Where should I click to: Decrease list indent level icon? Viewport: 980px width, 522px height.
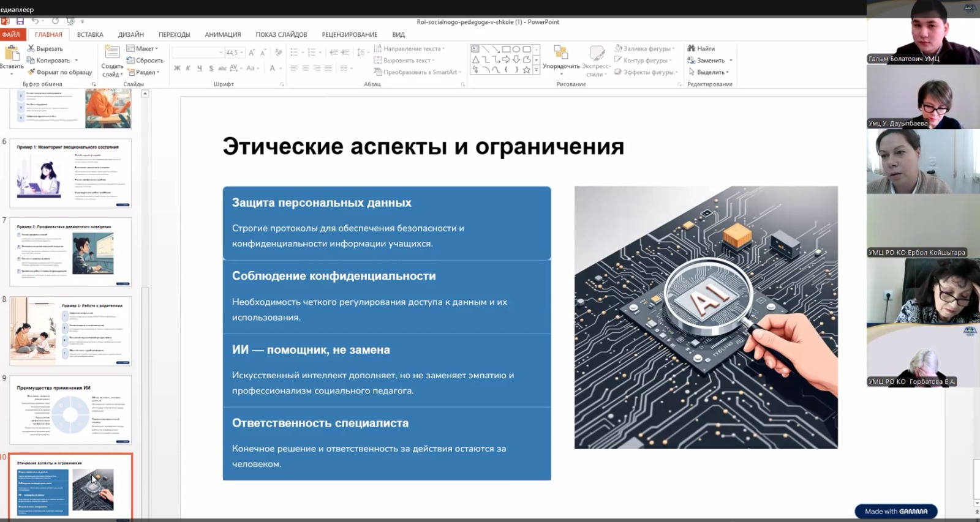click(334, 53)
